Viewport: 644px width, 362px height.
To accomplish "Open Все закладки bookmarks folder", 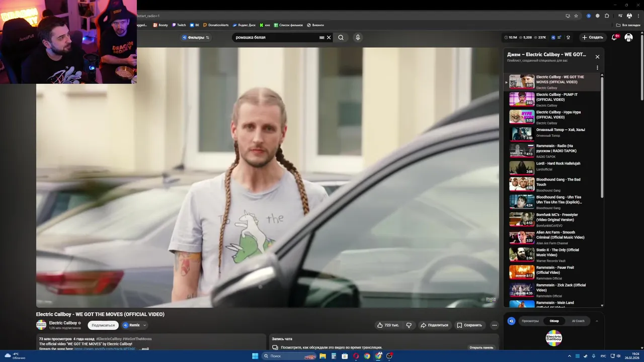I will click(x=628, y=25).
